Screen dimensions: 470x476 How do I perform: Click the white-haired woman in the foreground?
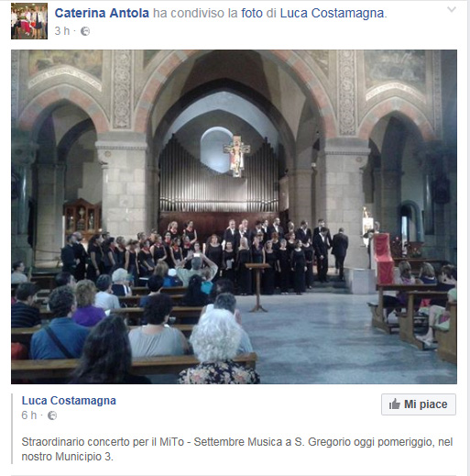click(219, 346)
